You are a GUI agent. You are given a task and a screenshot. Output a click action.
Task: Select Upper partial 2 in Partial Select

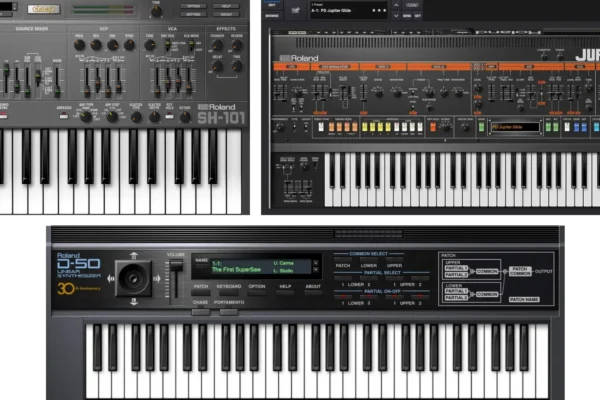[420, 279]
